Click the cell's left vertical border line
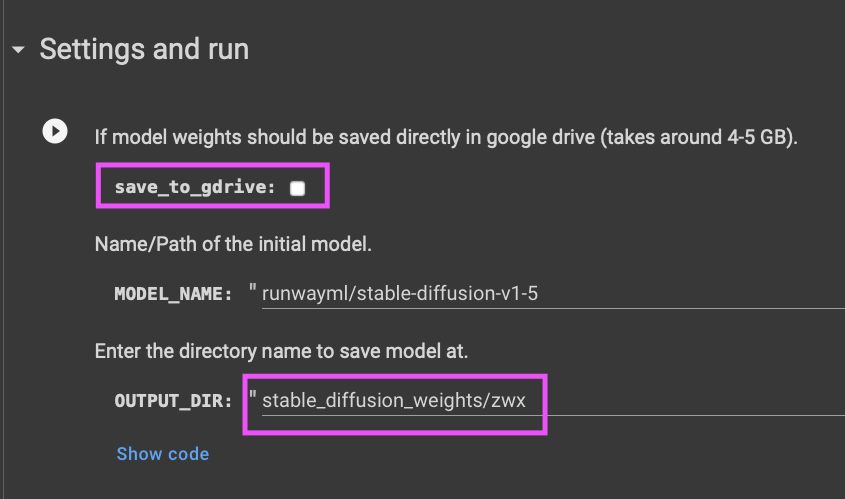 point(4,250)
